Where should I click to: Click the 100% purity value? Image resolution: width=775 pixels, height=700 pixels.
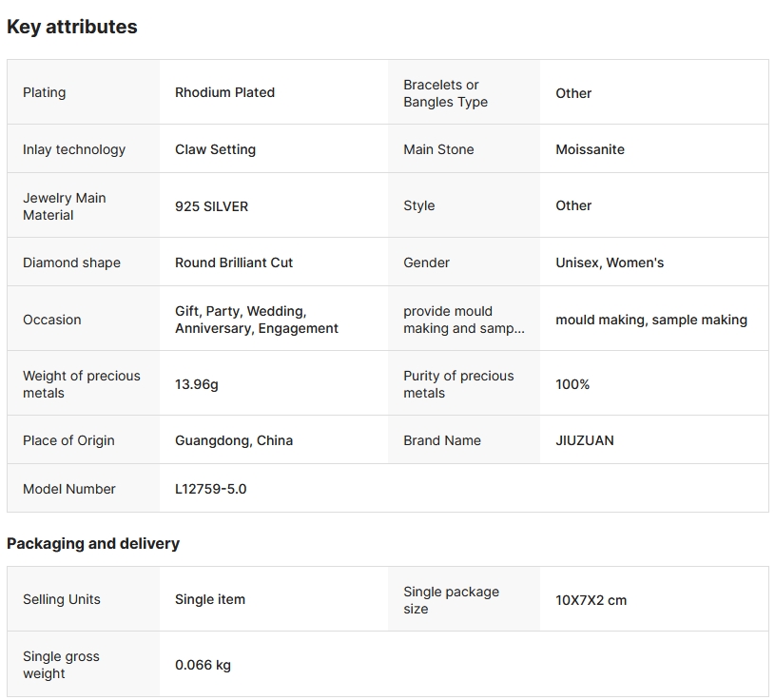point(572,384)
